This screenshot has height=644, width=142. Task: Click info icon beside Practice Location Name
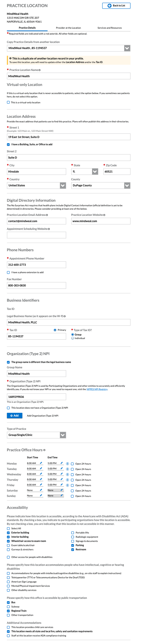[x=39, y=70]
